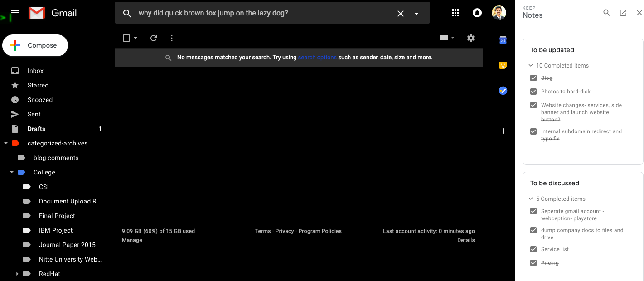Viewport: 644px width, 281px height.
Task: Open Google Calendar in the side panel
Action: [x=503, y=40]
